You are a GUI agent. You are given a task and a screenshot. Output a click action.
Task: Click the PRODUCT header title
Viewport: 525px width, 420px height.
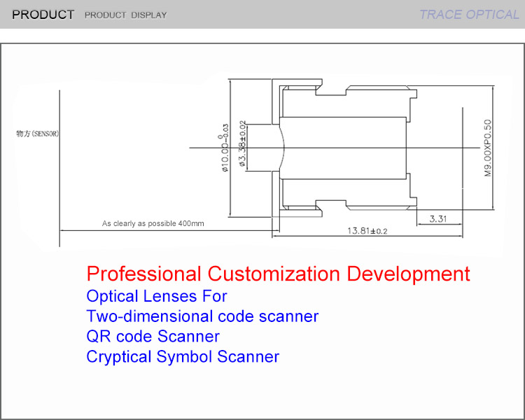pyautogui.click(x=43, y=15)
